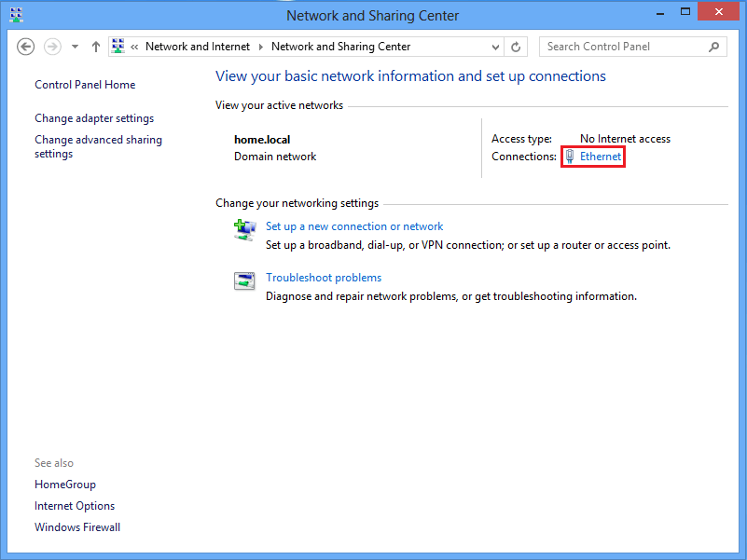
Task: Open the Ethernet connection link
Action: (x=601, y=157)
